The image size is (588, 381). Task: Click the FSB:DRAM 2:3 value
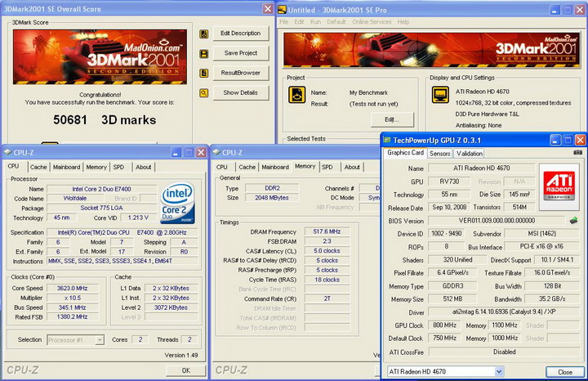tap(327, 241)
